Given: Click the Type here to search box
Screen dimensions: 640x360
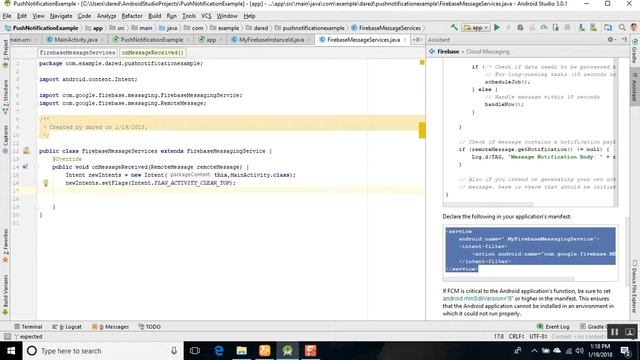Looking at the screenshot, I should 102,351.
